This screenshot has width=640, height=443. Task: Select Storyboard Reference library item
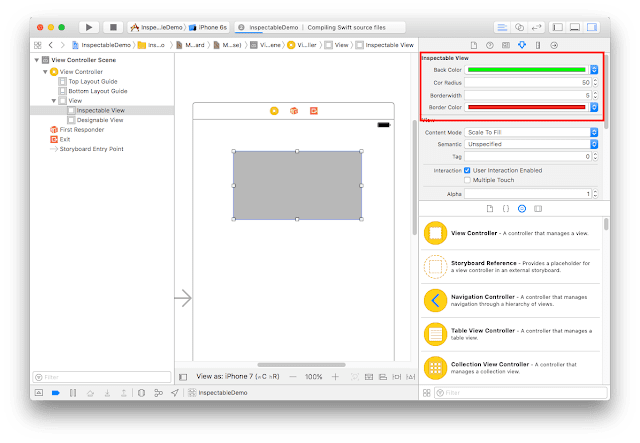point(511,267)
